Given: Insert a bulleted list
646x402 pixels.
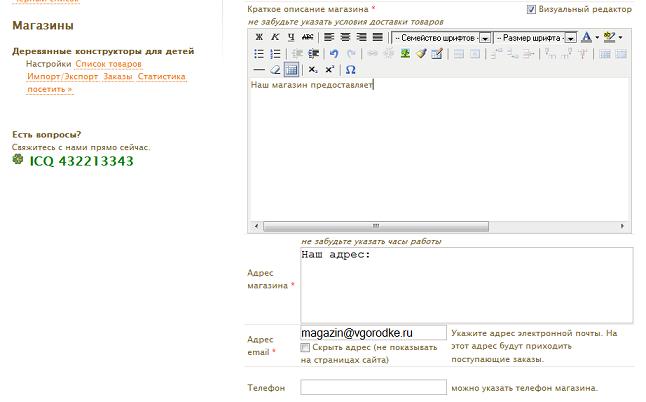Looking at the screenshot, I should 259,54.
